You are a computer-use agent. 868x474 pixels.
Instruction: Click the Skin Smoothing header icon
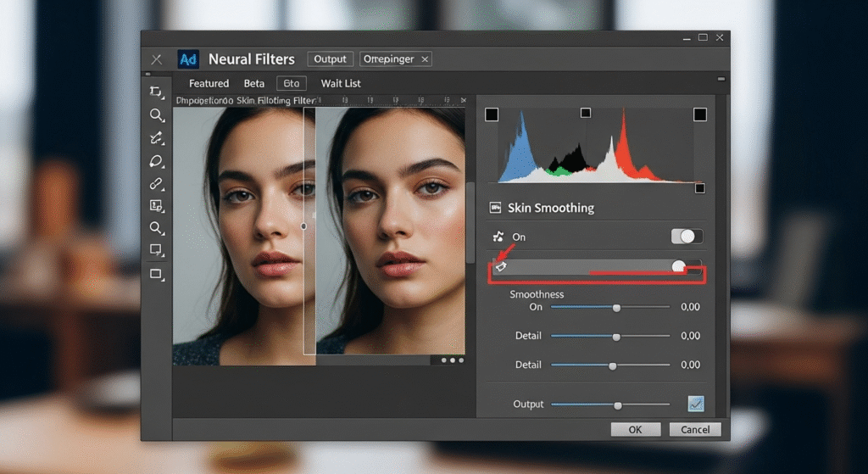coord(495,208)
